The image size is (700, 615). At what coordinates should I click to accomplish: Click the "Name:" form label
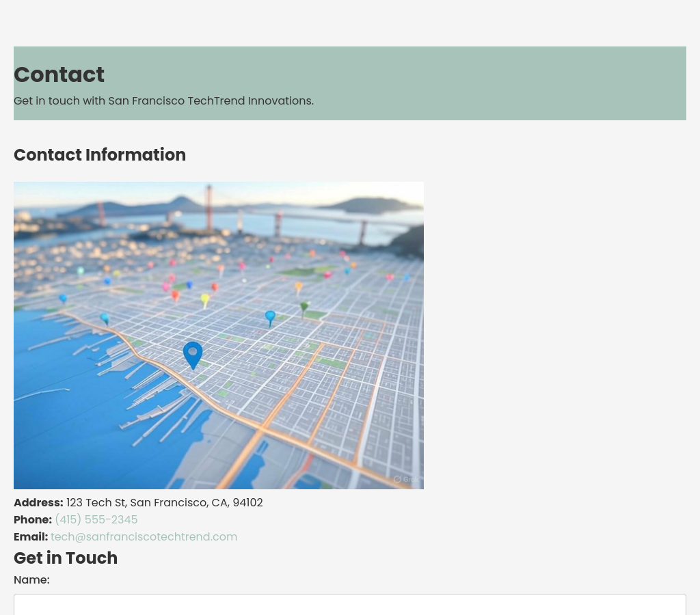click(31, 580)
